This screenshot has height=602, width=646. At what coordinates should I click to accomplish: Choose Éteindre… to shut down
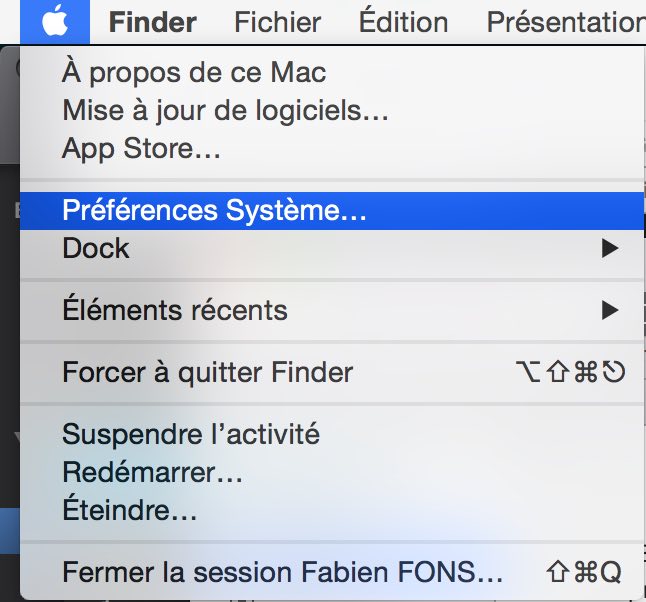tap(130, 509)
